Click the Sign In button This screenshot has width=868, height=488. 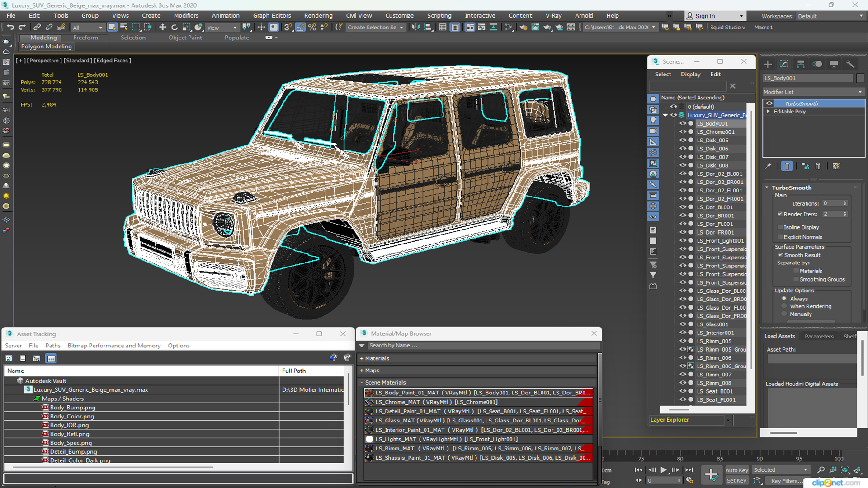[x=715, y=16]
